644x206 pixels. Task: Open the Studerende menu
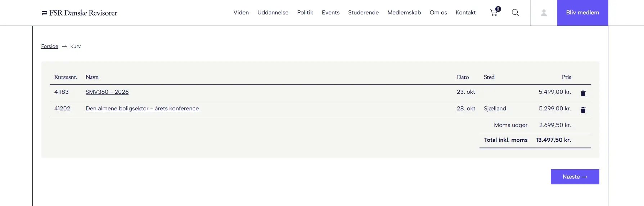click(363, 13)
